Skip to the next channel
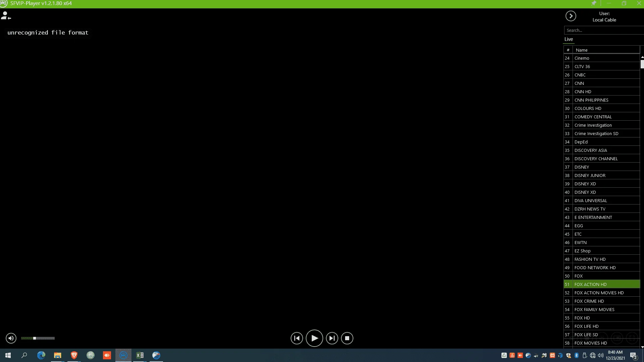The height and width of the screenshot is (362, 644). tap(332, 338)
